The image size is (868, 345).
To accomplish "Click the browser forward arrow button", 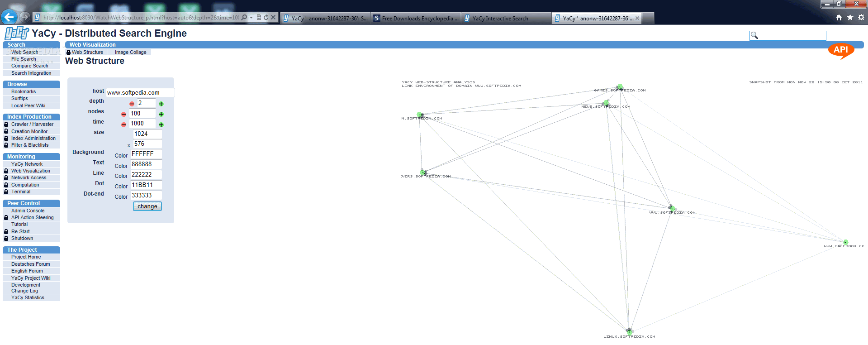I will click(25, 17).
